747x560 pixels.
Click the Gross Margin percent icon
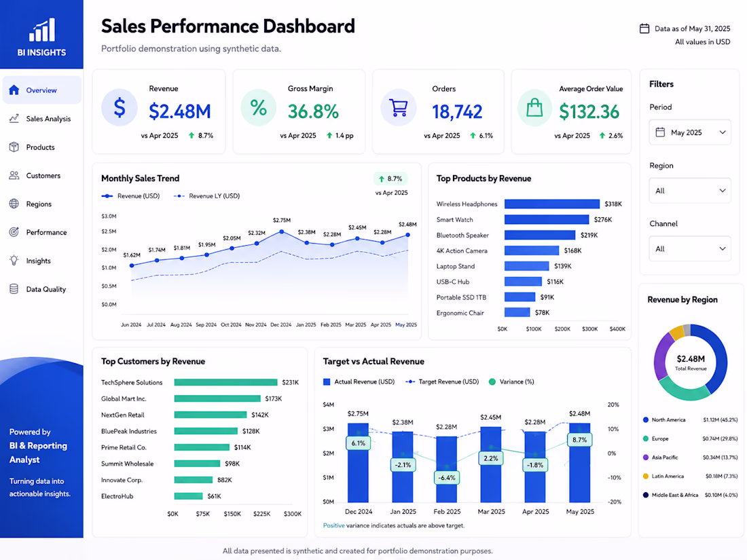tap(259, 108)
